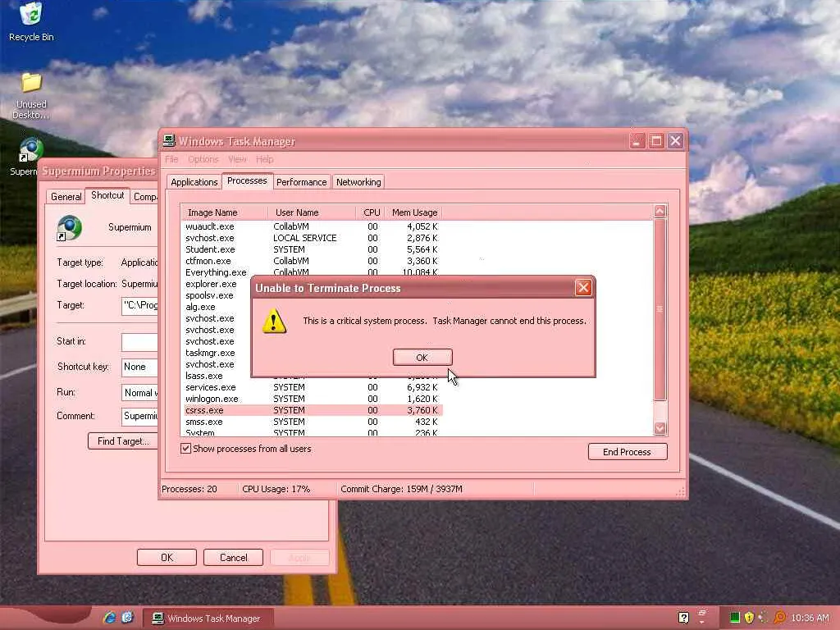Image resolution: width=840 pixels, height=630 pixels.
Task: Click the orange magnifier Everything tray icon
Action: click(780, 618)
